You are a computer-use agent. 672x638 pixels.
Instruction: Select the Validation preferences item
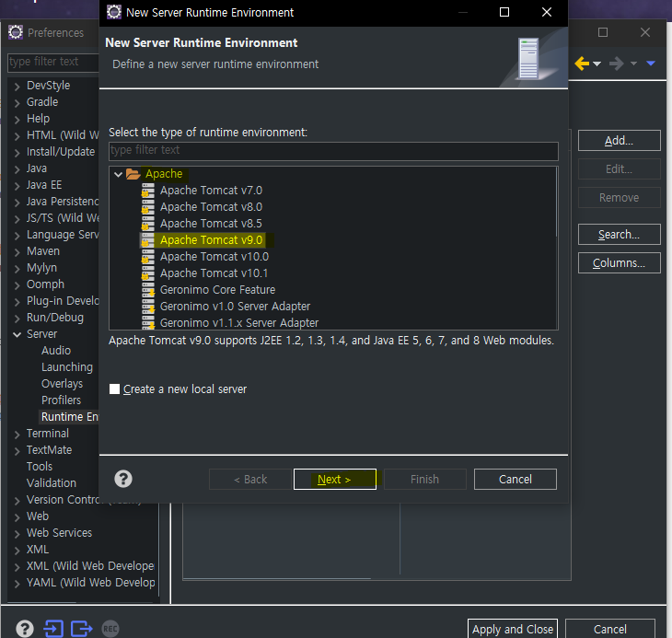pos(52,483)
